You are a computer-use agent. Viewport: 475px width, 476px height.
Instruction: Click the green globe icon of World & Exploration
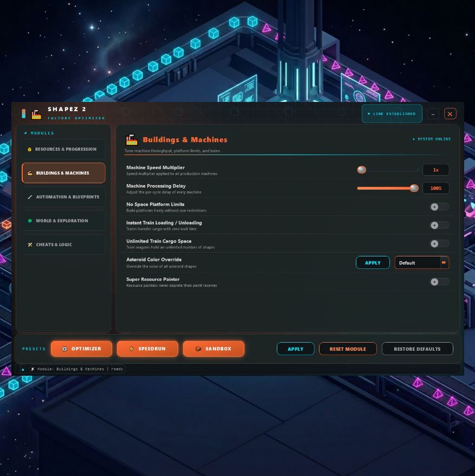click(x=30, y=221)
